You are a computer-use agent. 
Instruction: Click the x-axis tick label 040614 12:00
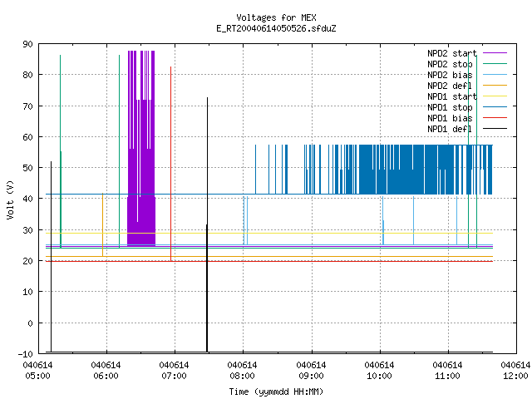point(515,371)
